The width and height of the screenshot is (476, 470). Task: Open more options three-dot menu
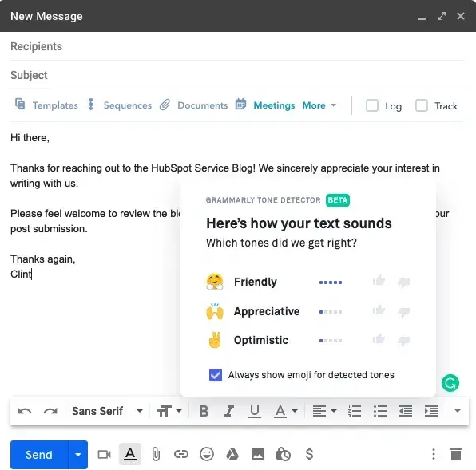(x=434, y=454)
